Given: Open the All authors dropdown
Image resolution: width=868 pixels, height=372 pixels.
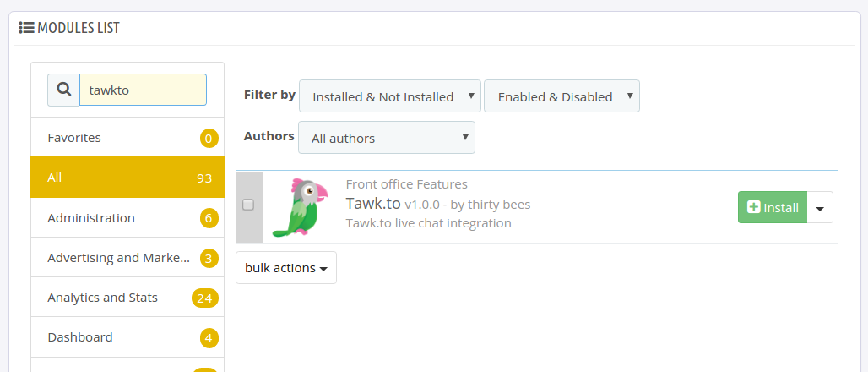Looking at the screenshot, I should pyautogui.click(x=387, y=138).
